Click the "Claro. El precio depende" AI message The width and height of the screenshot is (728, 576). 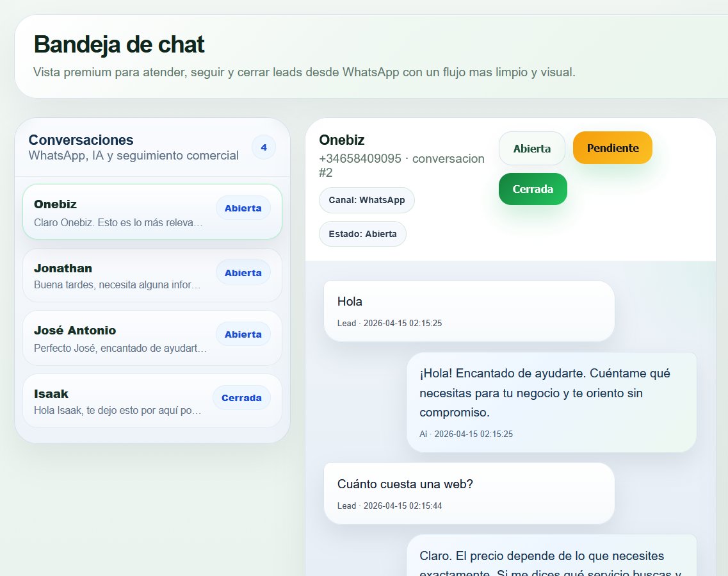pyautogui.click(x=551, y=555)
